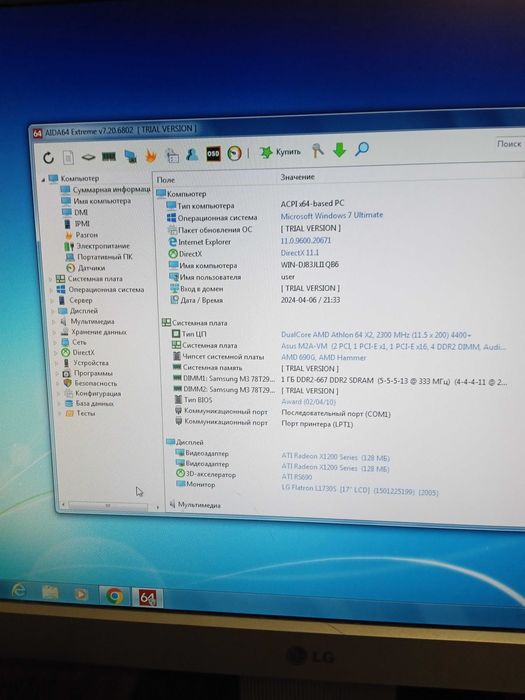
Task: Select Устройства in the tree
Action: (86, 363)
